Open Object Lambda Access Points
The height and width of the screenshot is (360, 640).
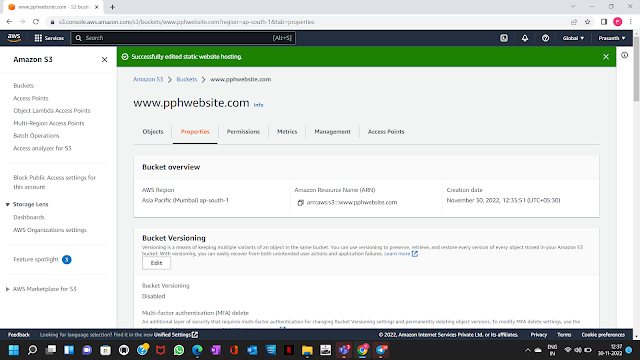(52, 111)
